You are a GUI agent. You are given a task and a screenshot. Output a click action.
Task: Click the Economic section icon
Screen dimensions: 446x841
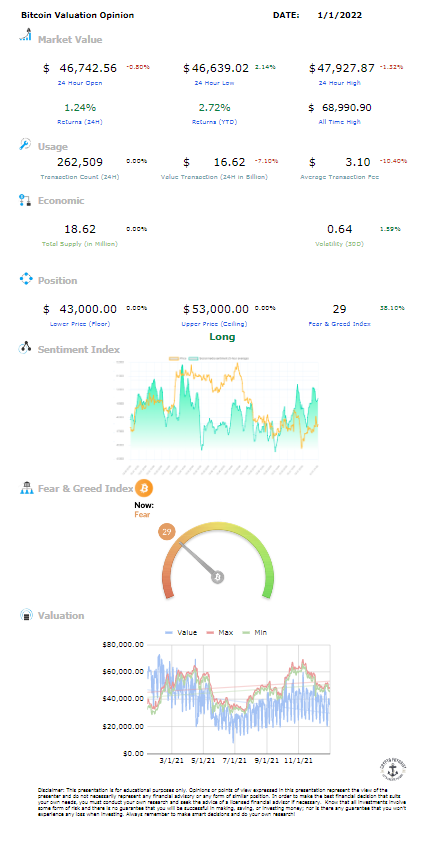click(25, 201)
